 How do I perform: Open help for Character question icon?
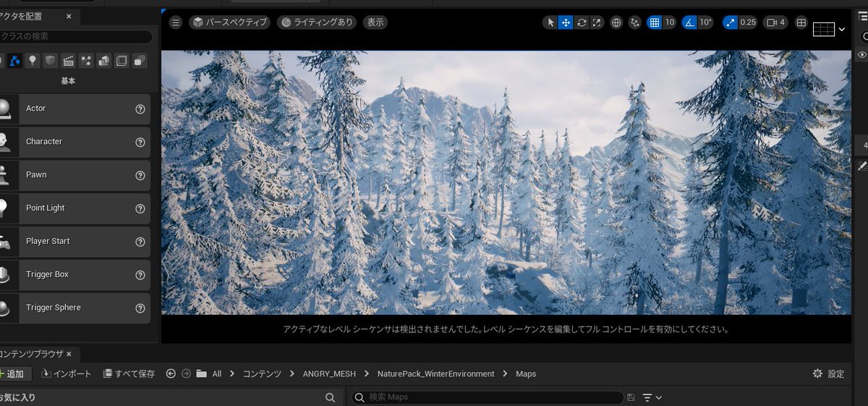140,143
